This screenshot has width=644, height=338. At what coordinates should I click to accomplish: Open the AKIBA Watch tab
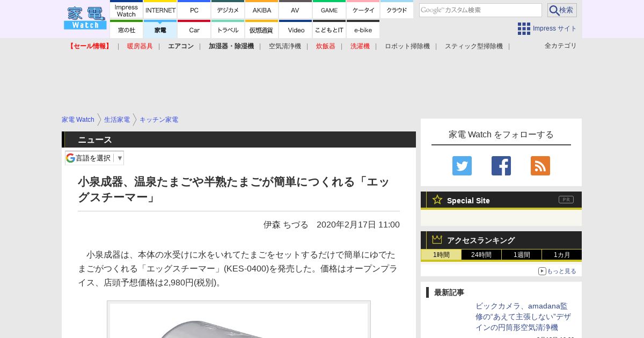click(x=262, y=10)
